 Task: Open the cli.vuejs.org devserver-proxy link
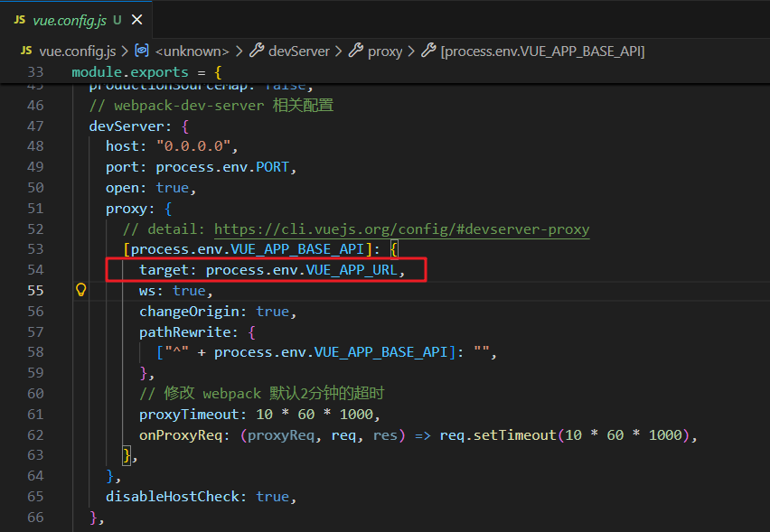point(401,229)
